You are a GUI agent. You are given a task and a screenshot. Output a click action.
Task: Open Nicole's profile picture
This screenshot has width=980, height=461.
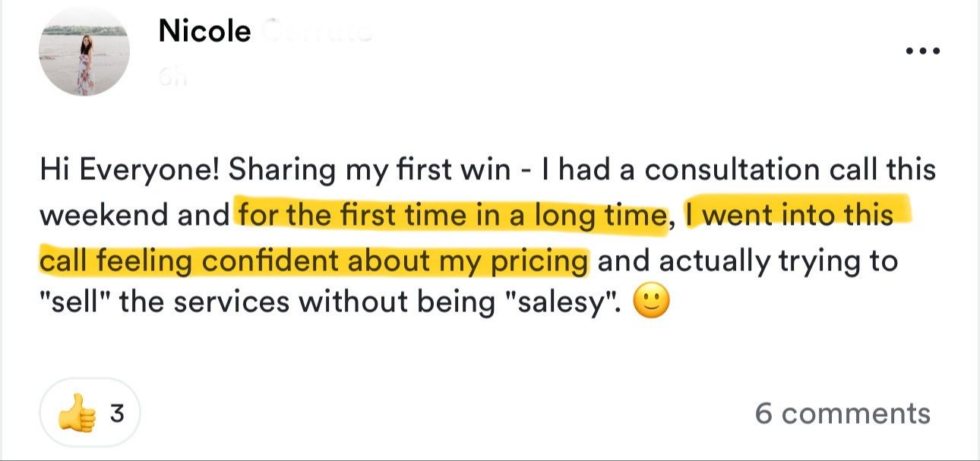pyautogui.click(x=84, y=52)
